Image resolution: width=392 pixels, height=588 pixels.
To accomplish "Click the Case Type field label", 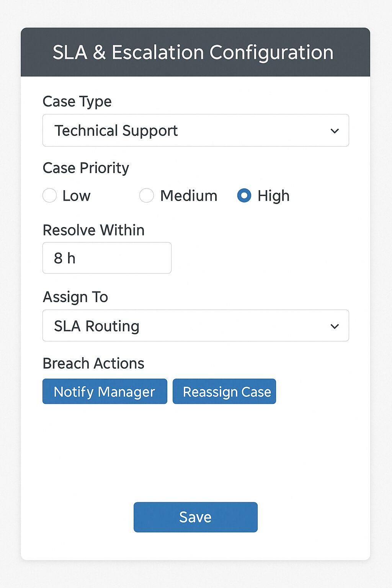I will click(x=77, y=102).
